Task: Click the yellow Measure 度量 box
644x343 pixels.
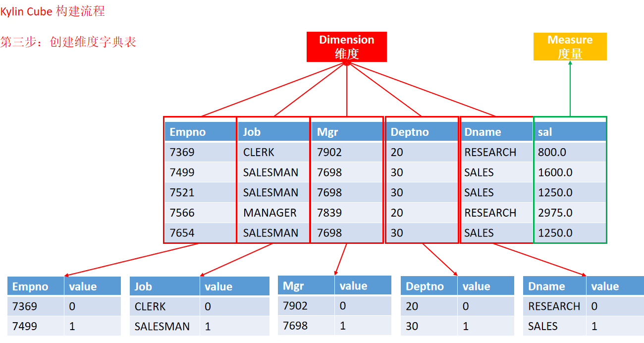Action: (x=570, y=47)
